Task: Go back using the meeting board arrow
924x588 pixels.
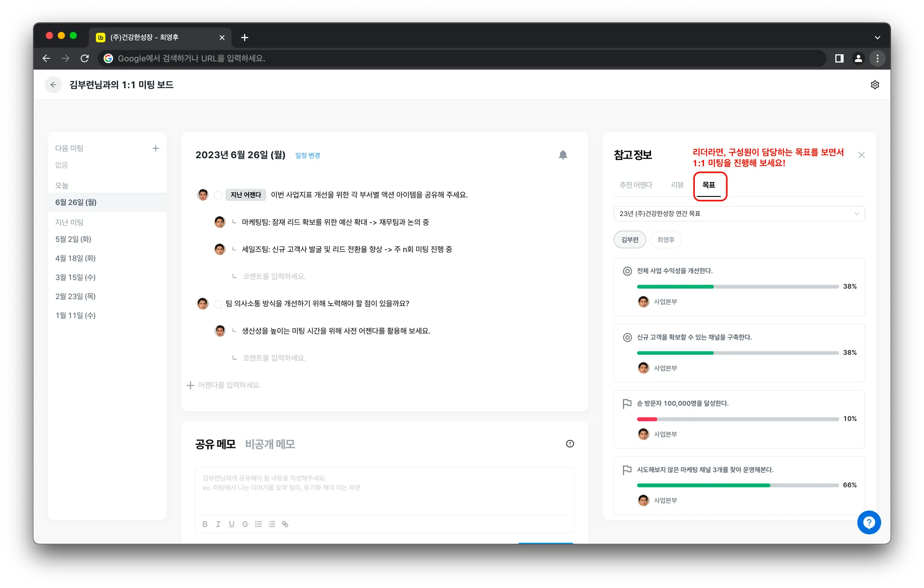Action: 53,85
